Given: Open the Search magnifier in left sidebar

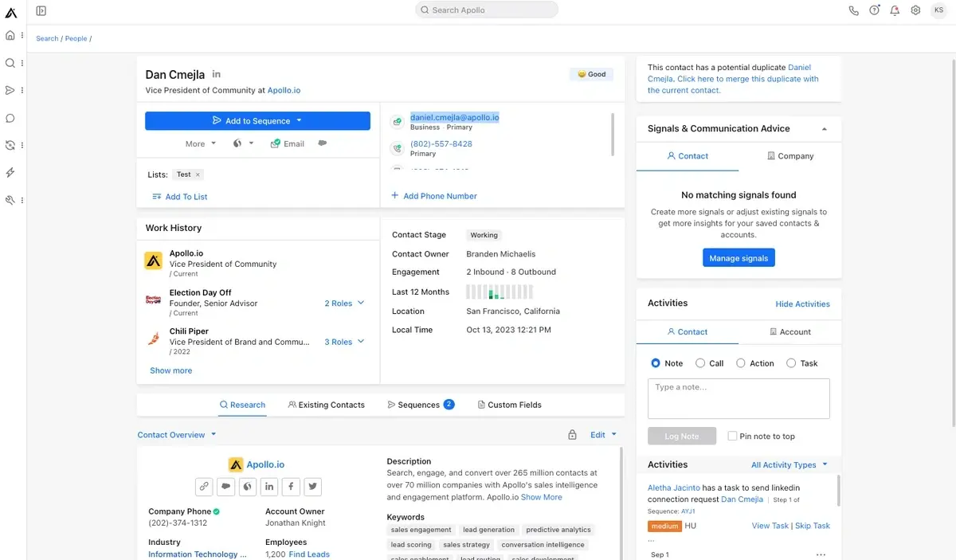Looking at the screenshot, I should pyautogui.click(x=10, y=63).
